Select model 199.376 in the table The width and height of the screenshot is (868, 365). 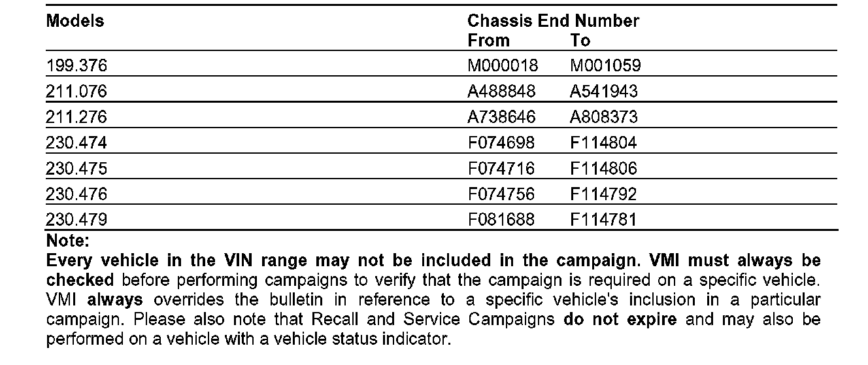76,65
